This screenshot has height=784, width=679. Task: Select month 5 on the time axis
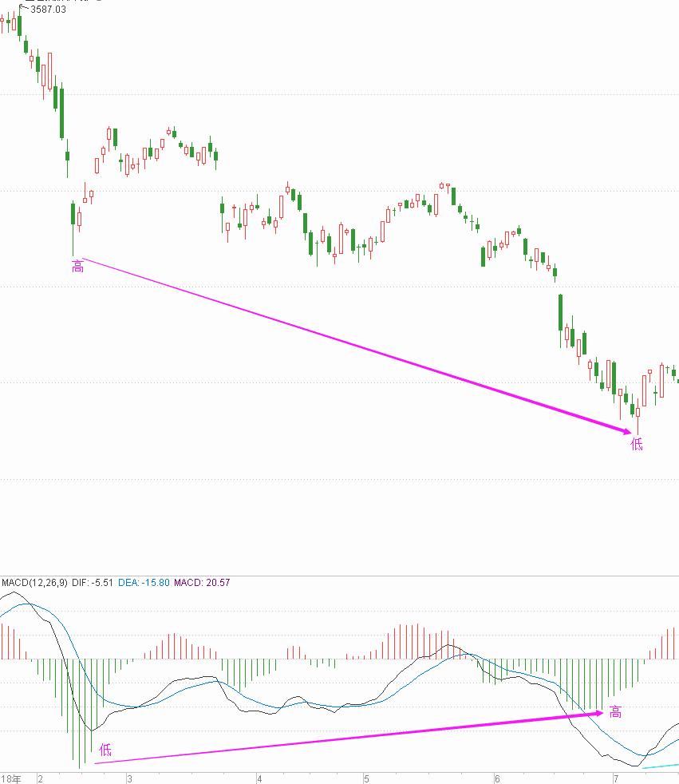pyautogui.click(x=365, y=778)
